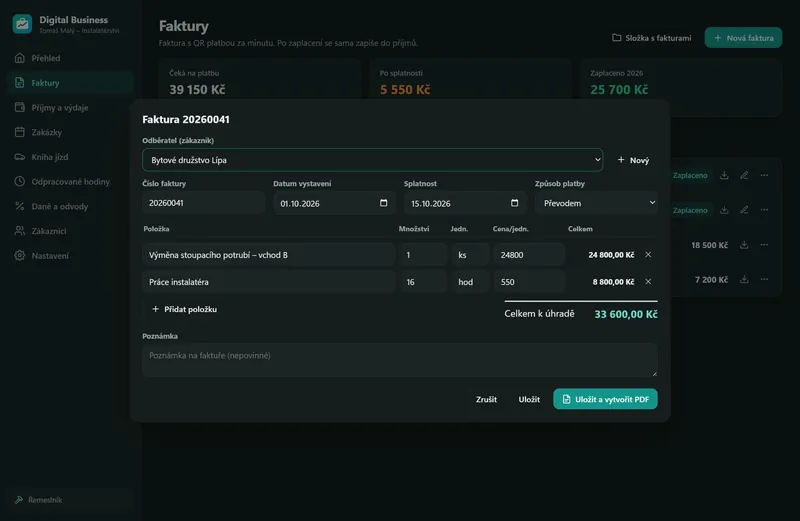Click Uložit to save invoice
The image size is (800, 521).
pyautogui.click(x=529, y=400)
